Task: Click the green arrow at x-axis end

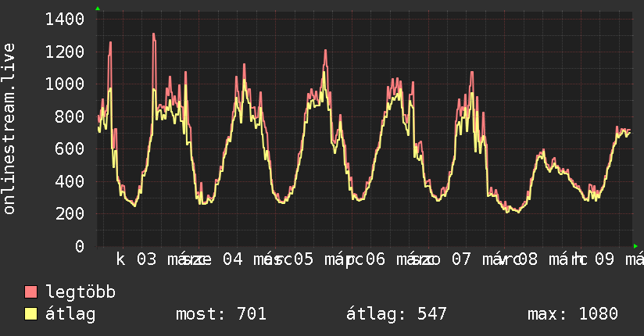Action: tap(635, 246)
